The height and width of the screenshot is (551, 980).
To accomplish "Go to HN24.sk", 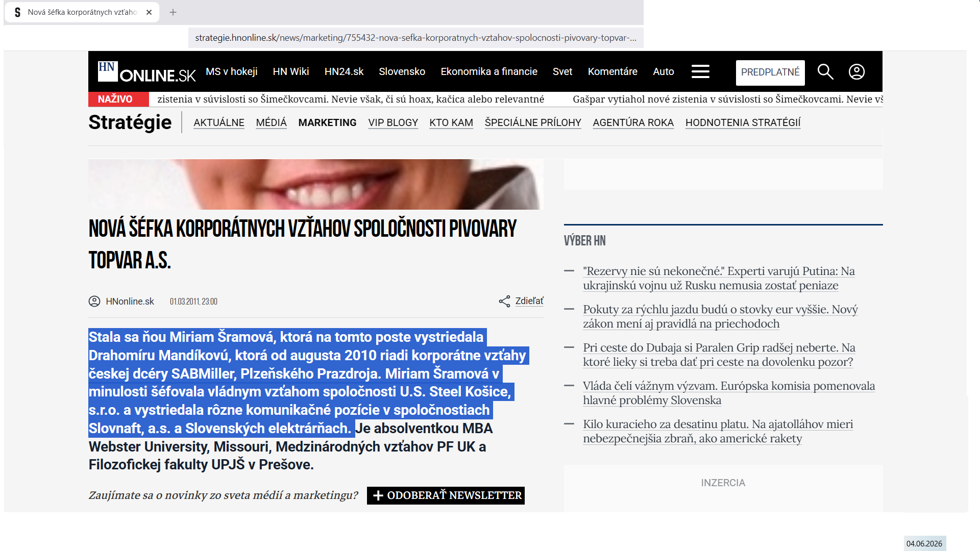I will [x=344, y=72].
